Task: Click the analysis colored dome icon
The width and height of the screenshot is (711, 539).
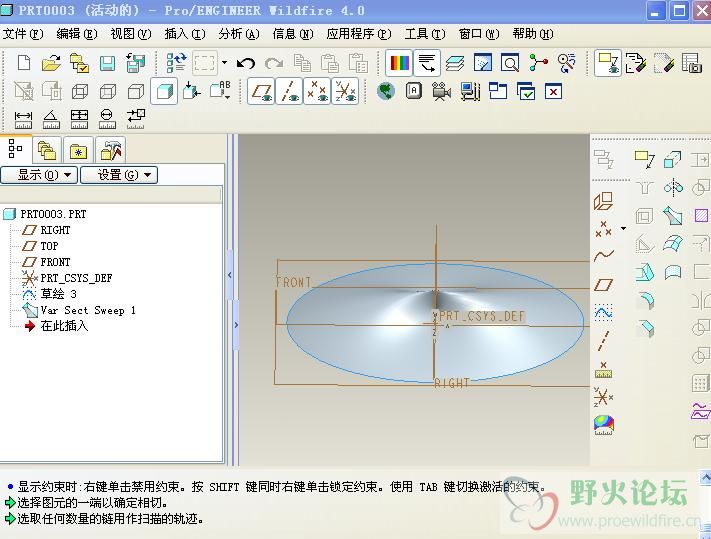Action: click(x=604, y=425)
